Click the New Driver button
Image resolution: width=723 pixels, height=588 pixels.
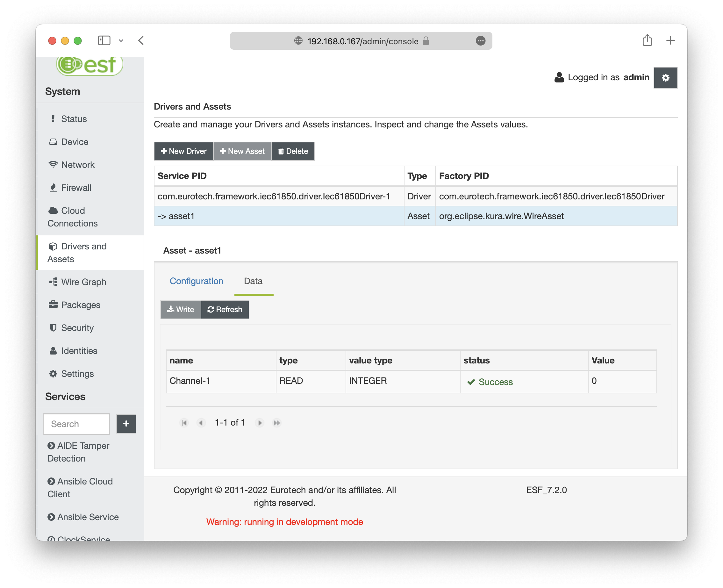[x=183, y=151]
